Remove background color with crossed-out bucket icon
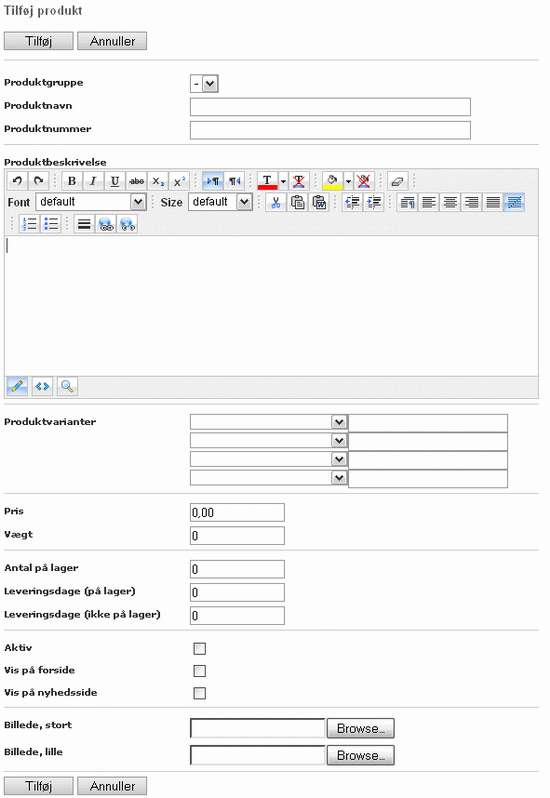 point(364,181)
